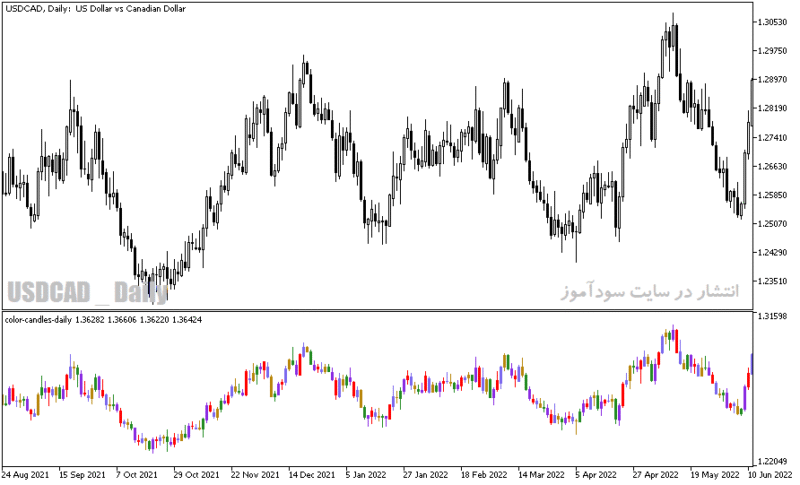Click the 14 Dec 2021 date marker
This screenshot has height=485, width=800.
pyautogui.click(x=312, y=475)
